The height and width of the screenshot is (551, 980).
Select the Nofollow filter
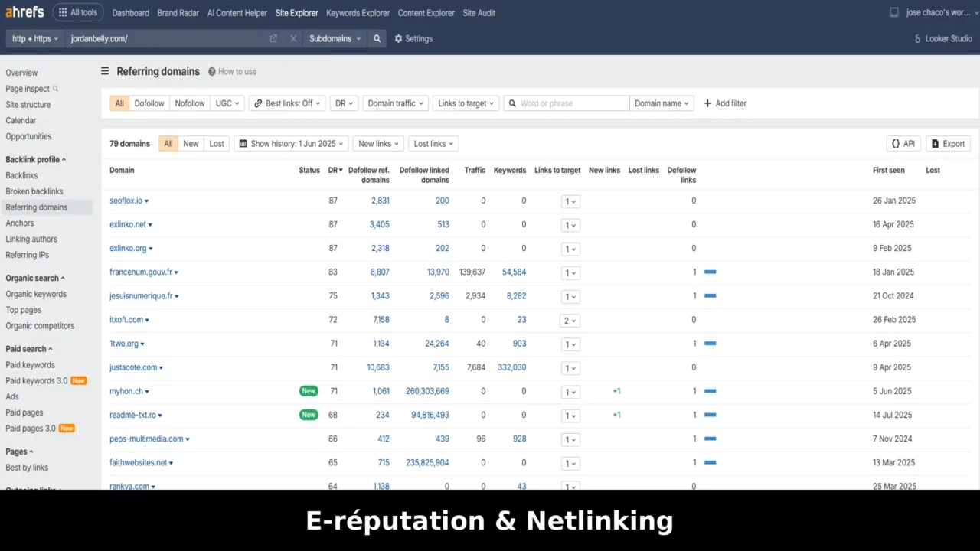(190, 103)
